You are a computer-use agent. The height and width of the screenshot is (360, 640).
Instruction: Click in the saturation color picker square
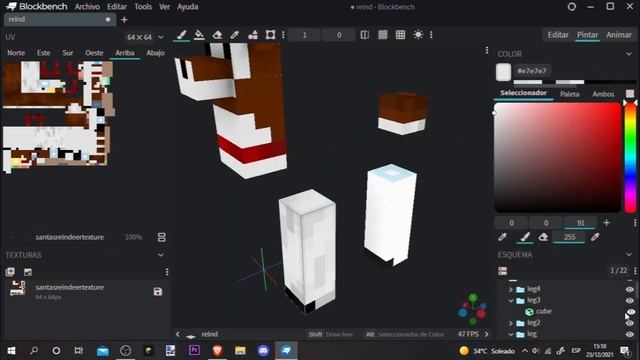click(x=558, y=158)
